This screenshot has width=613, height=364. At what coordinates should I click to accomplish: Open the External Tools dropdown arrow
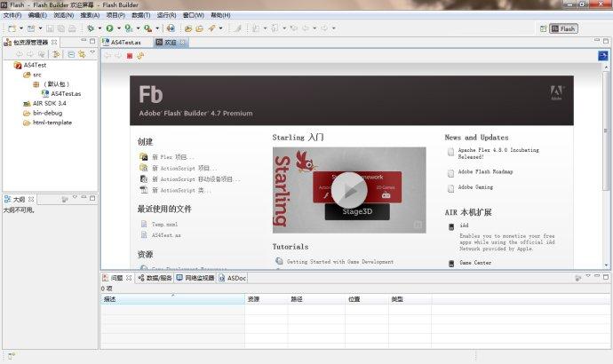[x=157, y=28]
